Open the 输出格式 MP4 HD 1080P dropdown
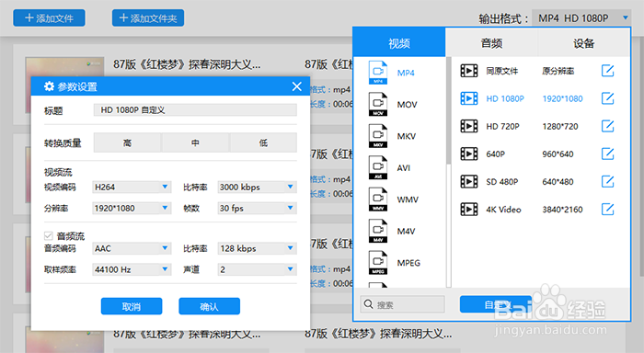 point(581,18)
